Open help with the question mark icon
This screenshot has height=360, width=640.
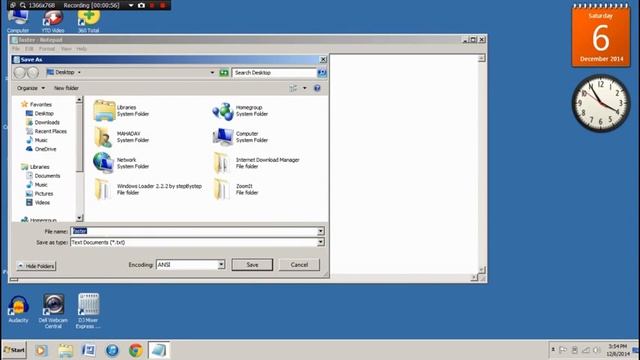click(x=317, y=88)
